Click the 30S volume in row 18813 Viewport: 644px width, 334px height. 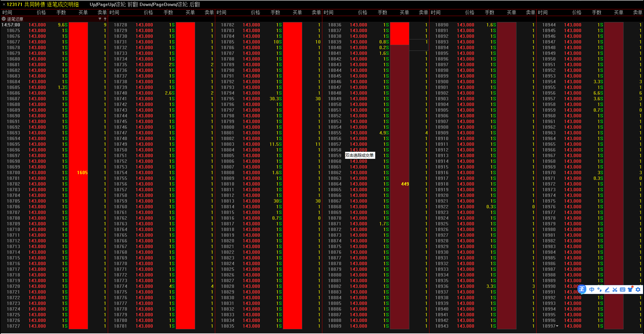point(278,201)
